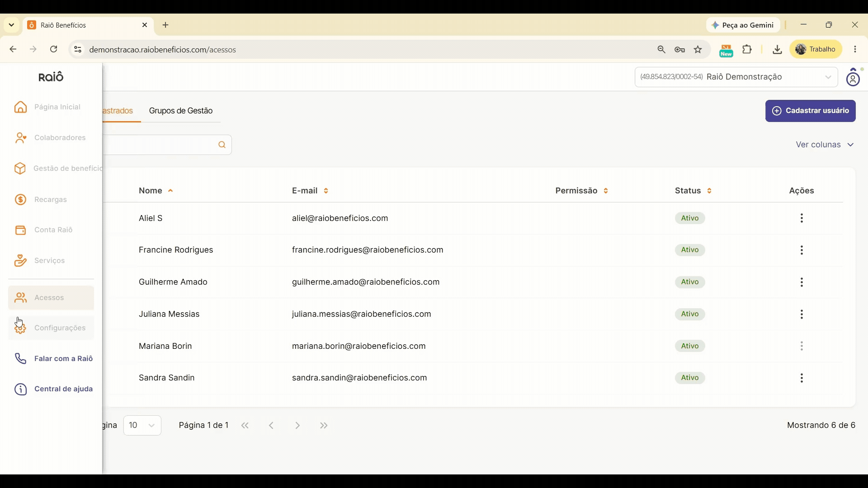This screenshot has height=488, width=868.
Task: Open actions menu for Juliana Messias
Action: (802, 315)
